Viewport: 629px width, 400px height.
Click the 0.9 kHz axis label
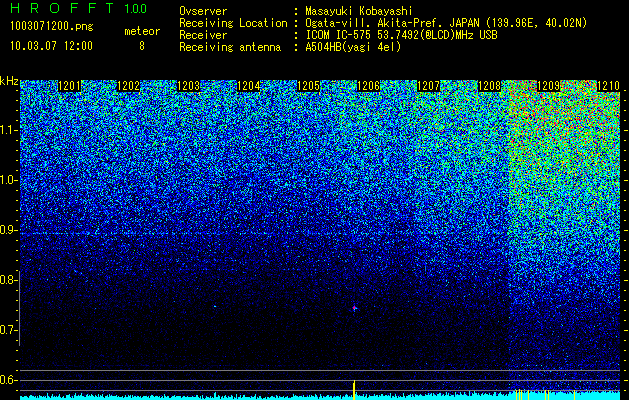click(7, 230)
